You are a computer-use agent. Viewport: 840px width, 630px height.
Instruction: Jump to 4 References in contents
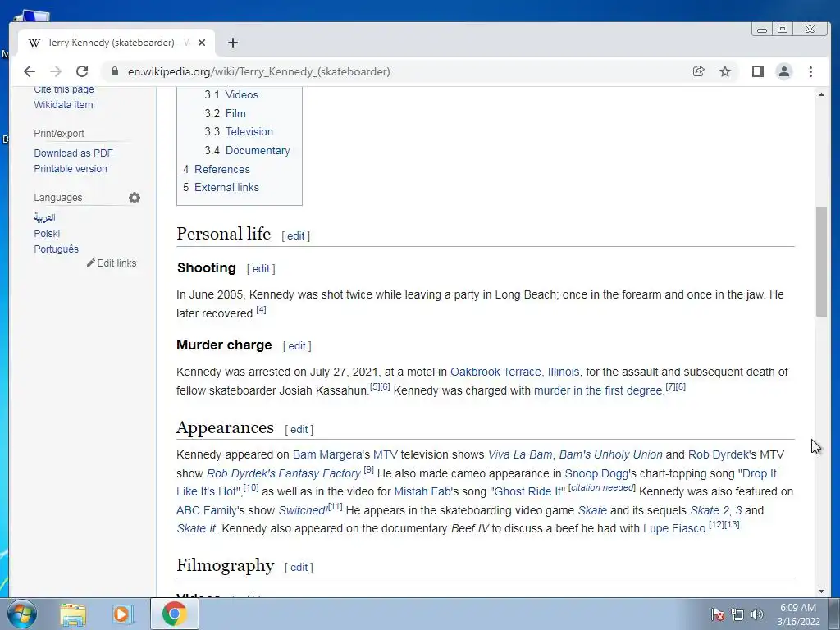pyautogui.click(x=217, y=169)
